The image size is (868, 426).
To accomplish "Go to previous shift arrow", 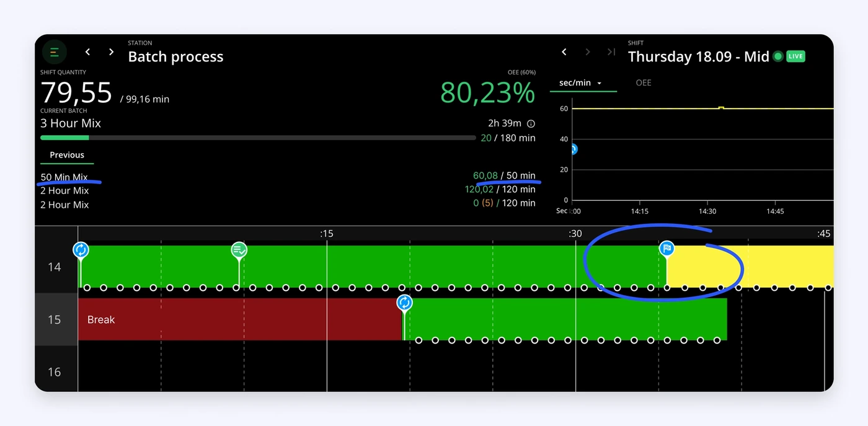I will [x=564, y=52].
